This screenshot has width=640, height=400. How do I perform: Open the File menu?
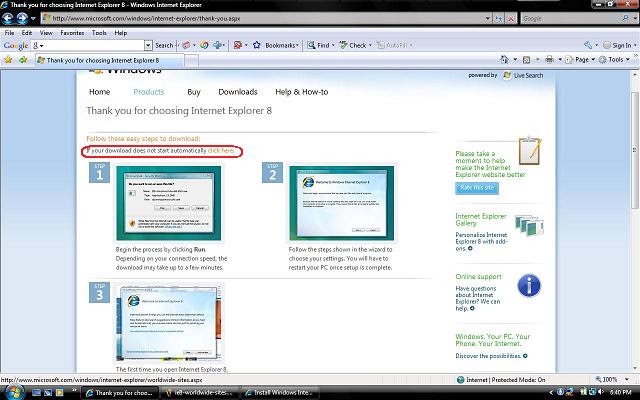pos(9,33)
